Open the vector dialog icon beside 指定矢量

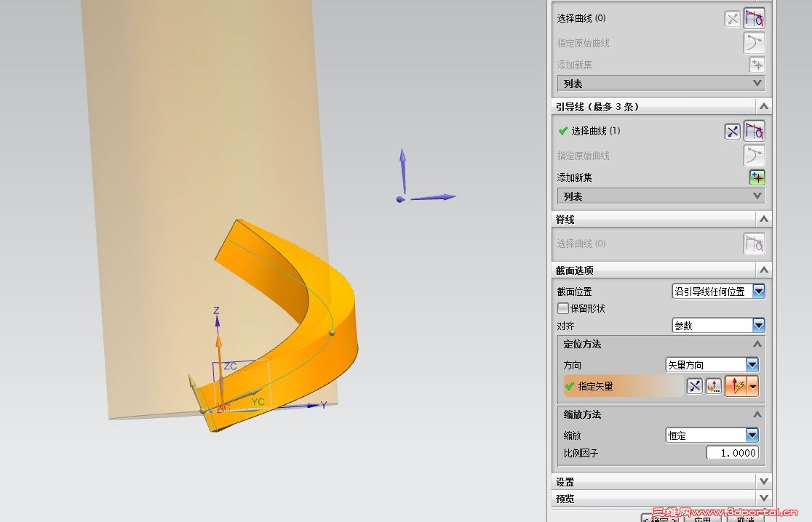[x=714, y=386]
